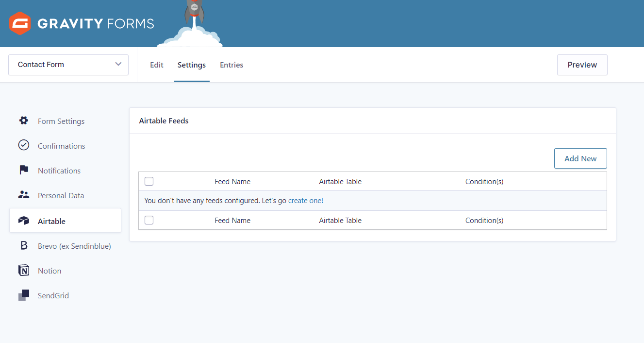The height and width of the screenshot is (343, 644).
Task: Click the Notifications flag icon
Action: tap(23, 170)
